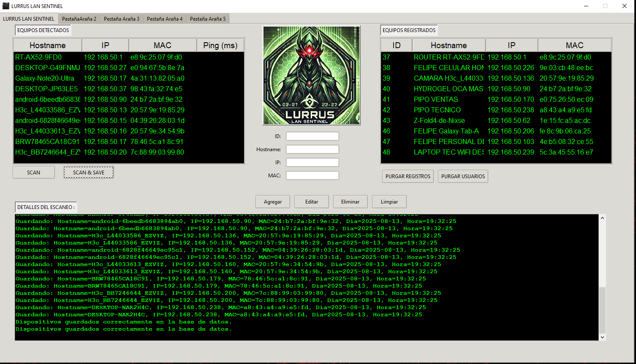The height and width of the screenshot is (364, 636).
Task: Click the app icon in the title bar
Action: click(x=6, y=6)
